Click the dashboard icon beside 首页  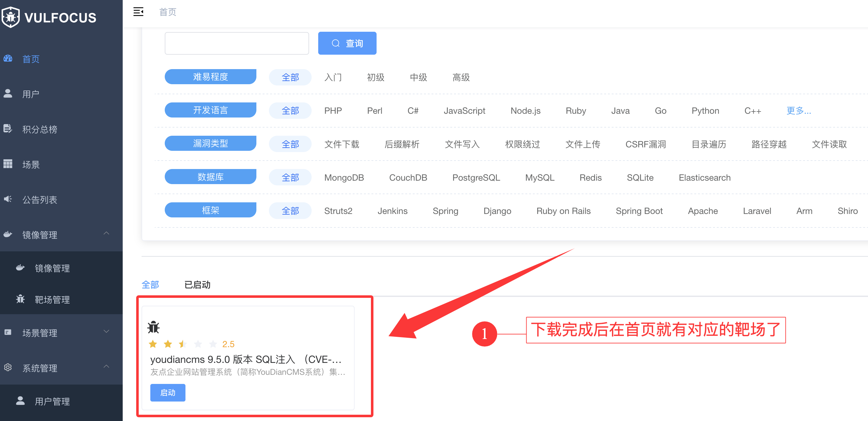click(8, 58)
